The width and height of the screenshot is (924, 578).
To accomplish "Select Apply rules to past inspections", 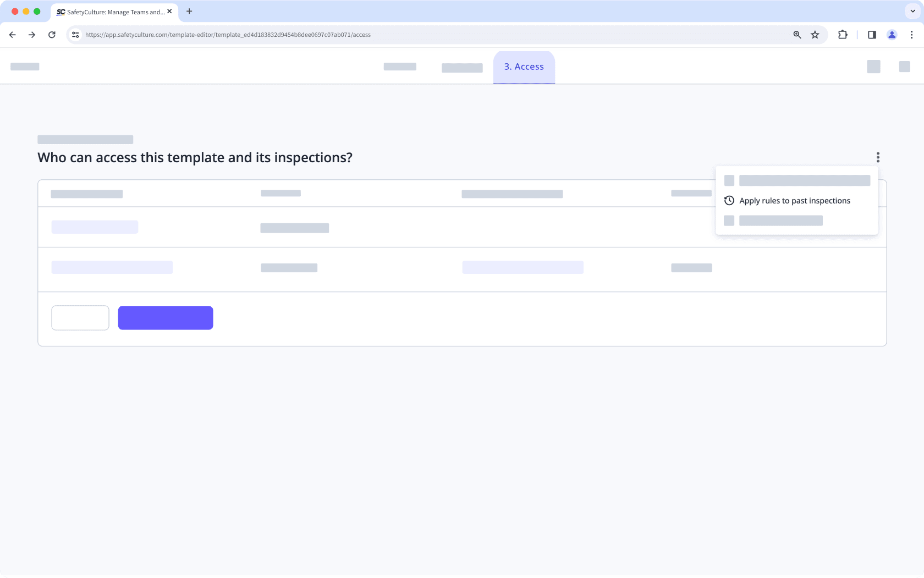I will tap(795, 200).
